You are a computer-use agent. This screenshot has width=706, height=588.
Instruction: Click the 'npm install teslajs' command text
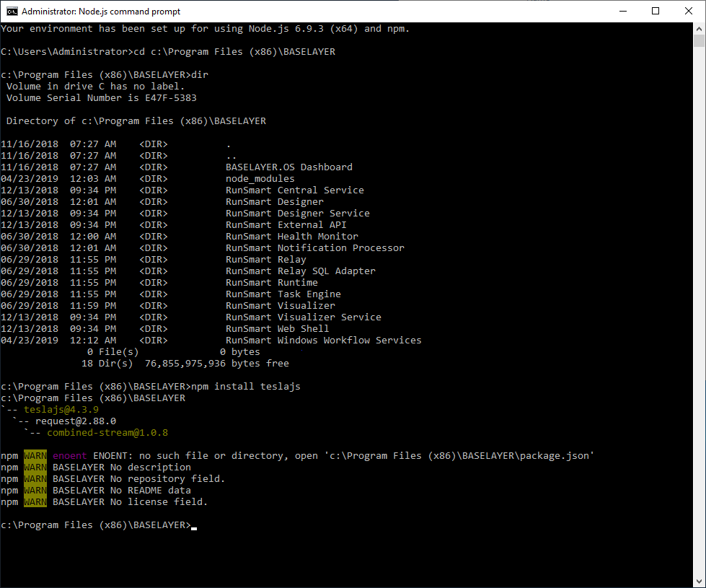pyautogui.click(x=246, y=387)
